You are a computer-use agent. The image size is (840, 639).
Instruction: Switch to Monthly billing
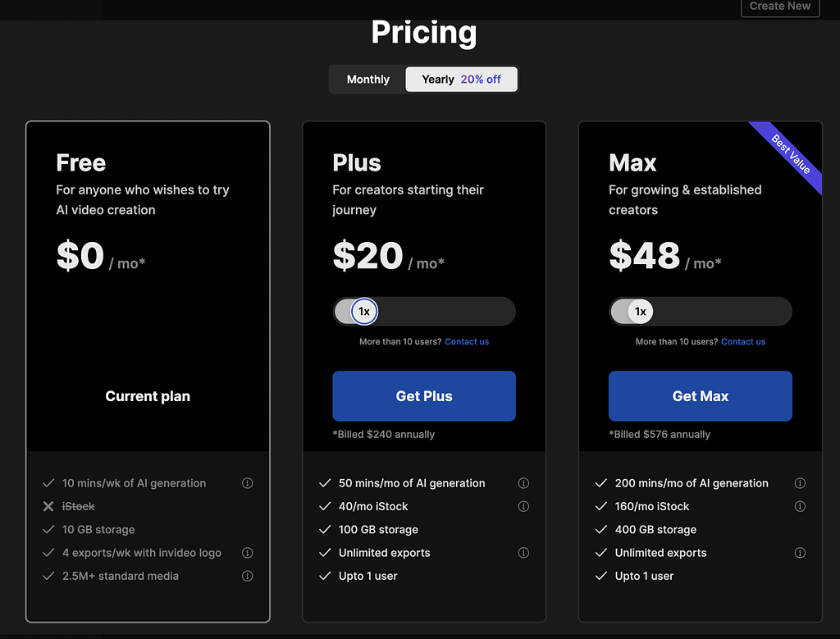368,80
